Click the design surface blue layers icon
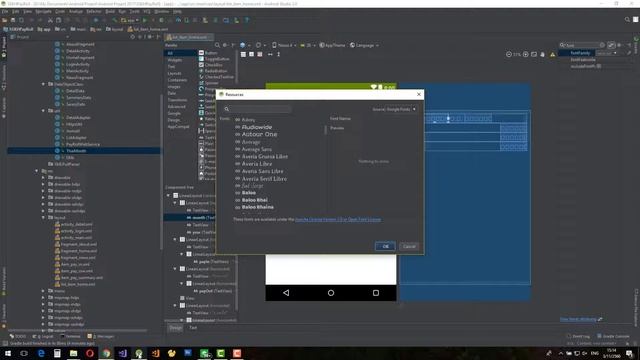The height and width of the screenshot is (360, 640). 243,45
